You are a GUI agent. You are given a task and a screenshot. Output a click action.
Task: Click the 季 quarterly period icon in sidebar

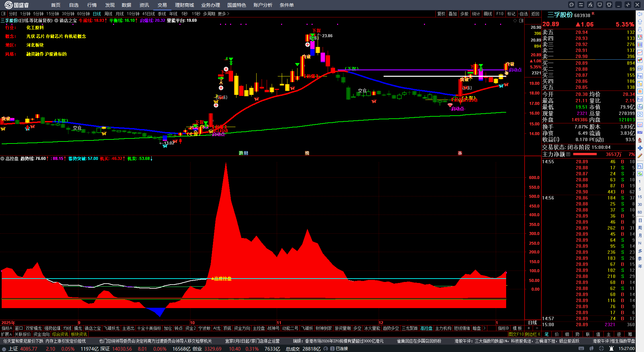click(640, 258)
